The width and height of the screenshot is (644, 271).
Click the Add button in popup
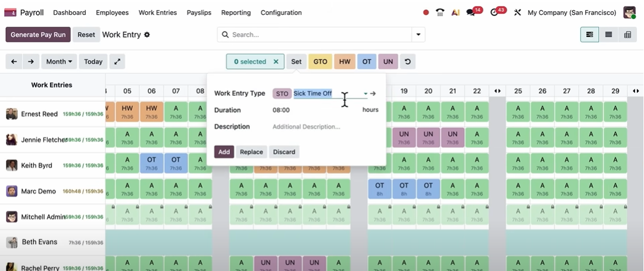(x=224, y=152)
